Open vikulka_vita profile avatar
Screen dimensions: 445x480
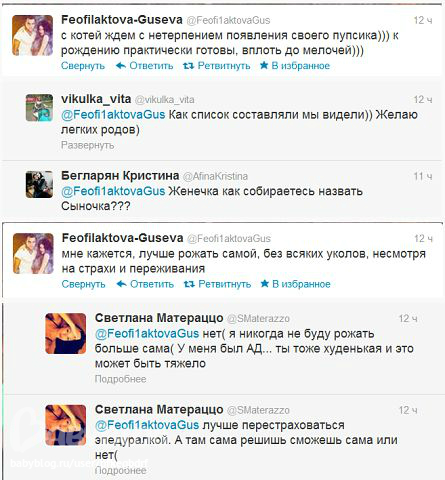[39, 108]
